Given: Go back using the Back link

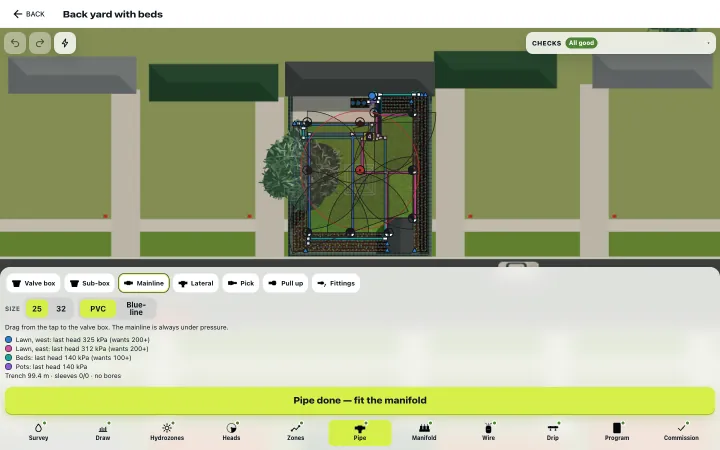Looking at the screenshot, I should 29,14.
